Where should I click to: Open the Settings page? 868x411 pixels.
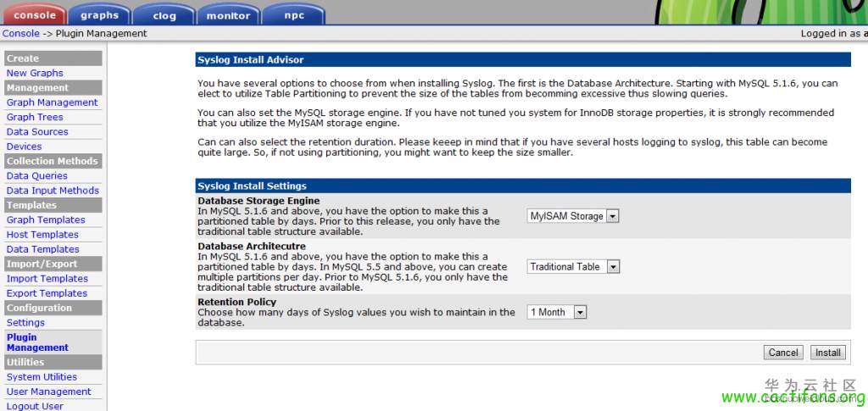click(x=25, y=323)
